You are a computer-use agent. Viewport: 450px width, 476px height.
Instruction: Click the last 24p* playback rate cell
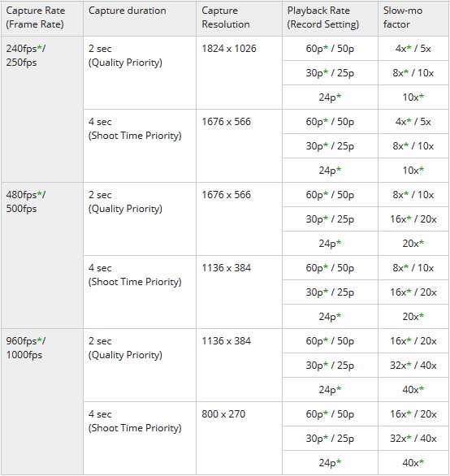click(x=330, y=463)
